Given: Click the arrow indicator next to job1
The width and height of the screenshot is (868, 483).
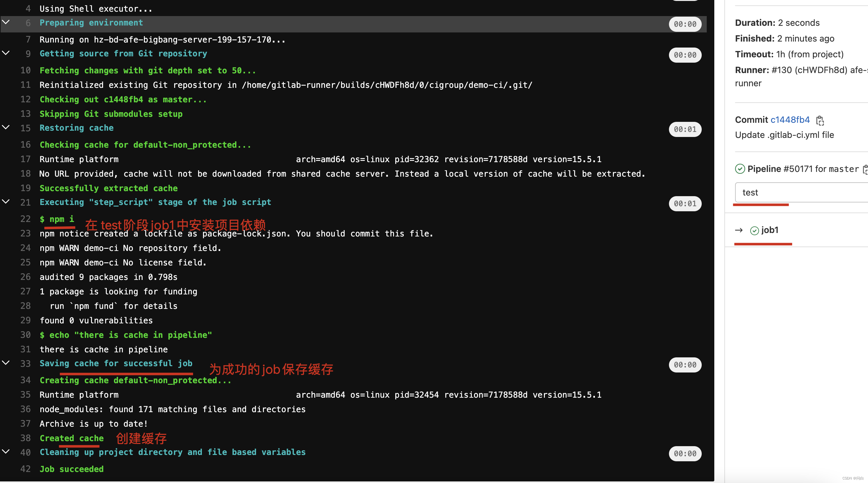Looking at the screenshot, I should pyautogui.click(x=739, y=230).
